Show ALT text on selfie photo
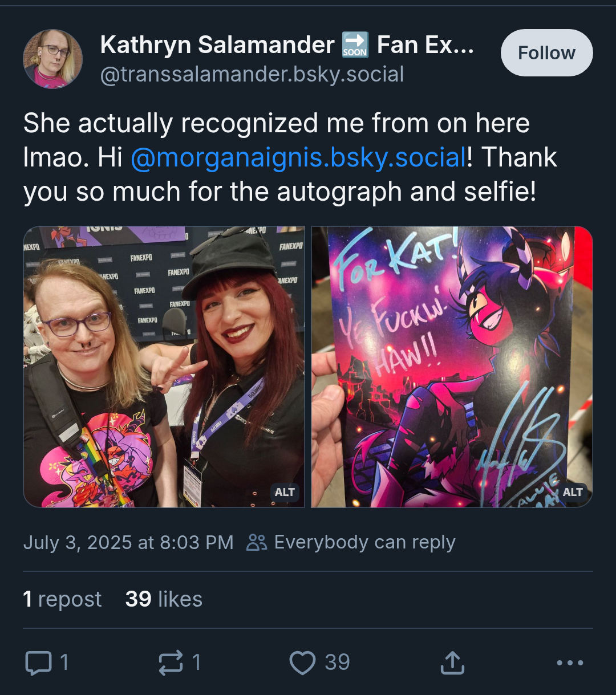 click(285, 492)
